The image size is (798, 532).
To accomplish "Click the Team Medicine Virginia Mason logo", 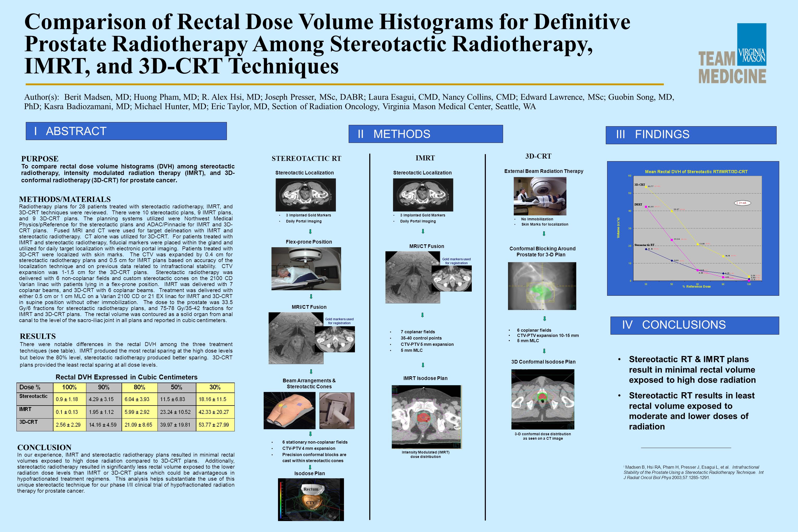I will point(732,53).
